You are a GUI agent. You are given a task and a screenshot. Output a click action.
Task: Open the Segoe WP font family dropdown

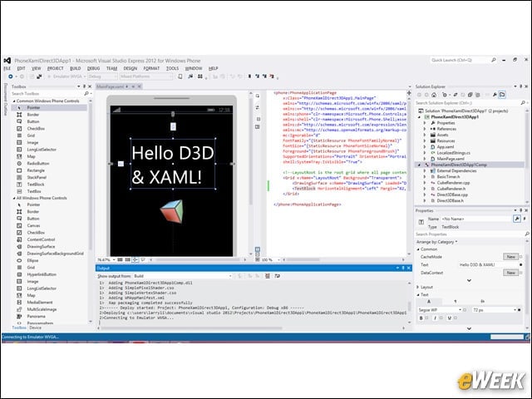(440, 310)
